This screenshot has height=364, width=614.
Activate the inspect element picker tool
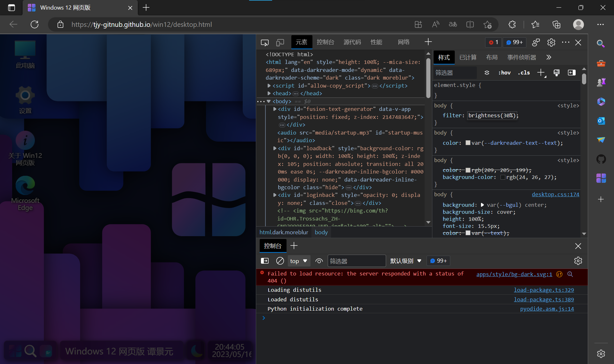[x=264, y=43]
